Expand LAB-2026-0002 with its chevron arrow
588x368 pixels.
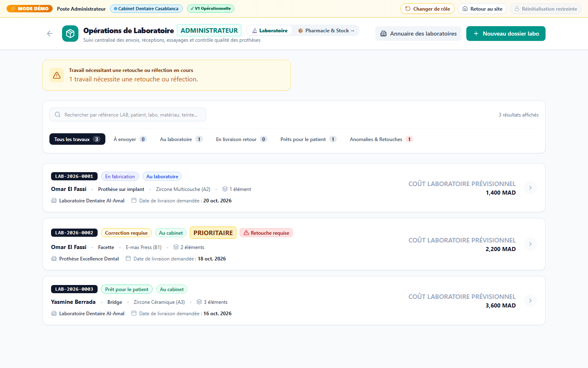(530, 244)
